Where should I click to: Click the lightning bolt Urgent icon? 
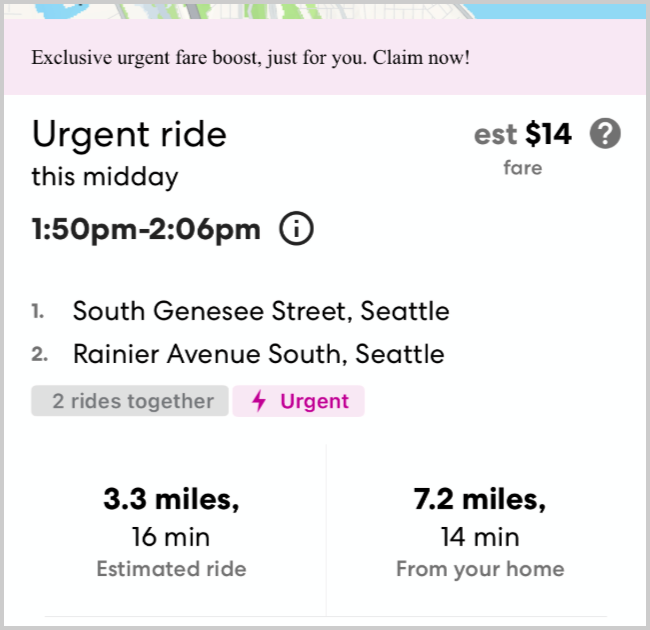click(x=260, y=402)
